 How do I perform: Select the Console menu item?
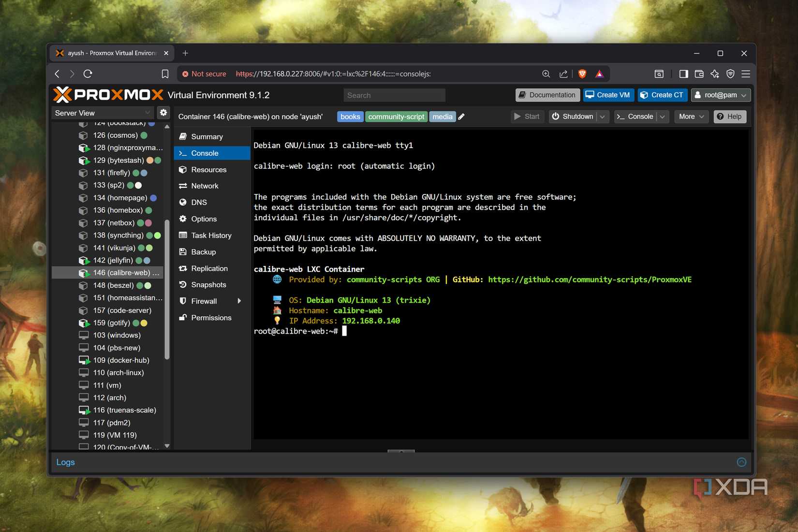[212, 153]
